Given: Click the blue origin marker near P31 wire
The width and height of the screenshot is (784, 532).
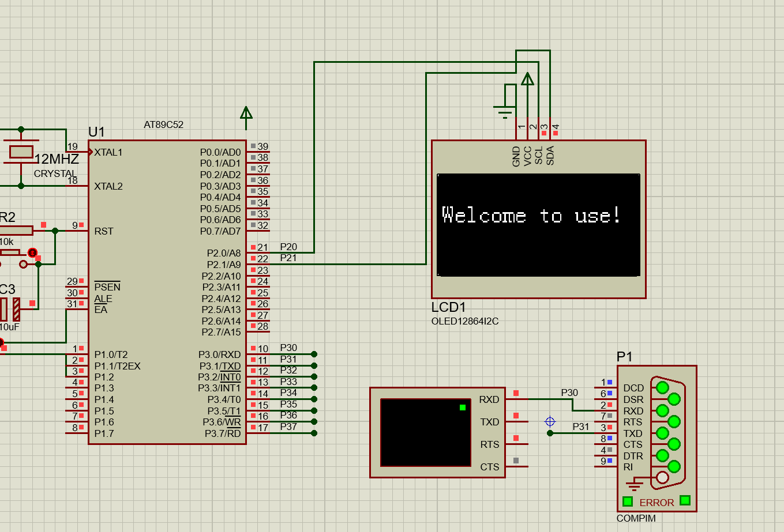Looking at the screenshot, I should click(550, 422).
